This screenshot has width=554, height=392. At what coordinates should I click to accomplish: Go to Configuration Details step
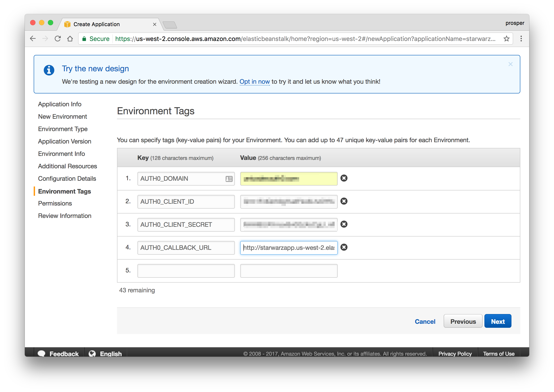[67, 179]
